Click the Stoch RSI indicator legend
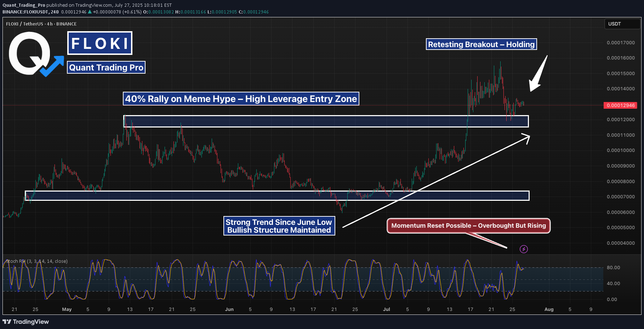The image size is (644, 329). coord(37,261)
